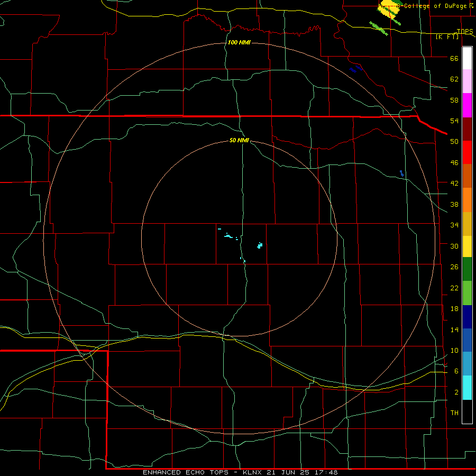
Task: Click the 54 legend value
Action: click(x=454, y=121)
